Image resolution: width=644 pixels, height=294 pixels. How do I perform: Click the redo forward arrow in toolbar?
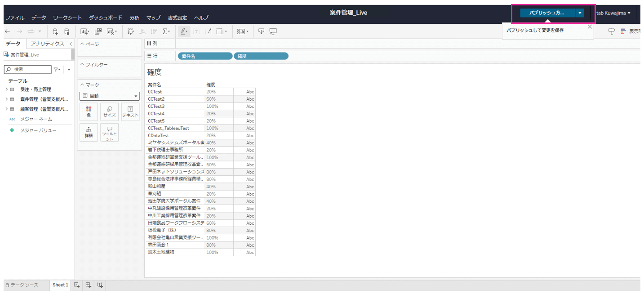(x=20, y=31)
